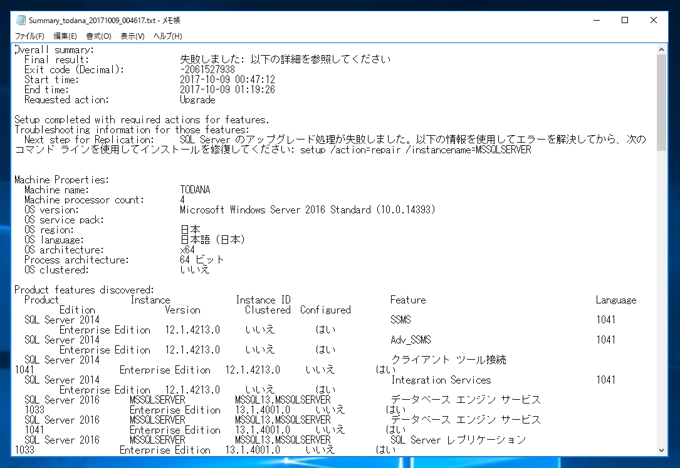The height and width of the screenshot is (468, 680).
Task: Click the OS language value 日本語 (日本)
Action: (x=212, y=240)
